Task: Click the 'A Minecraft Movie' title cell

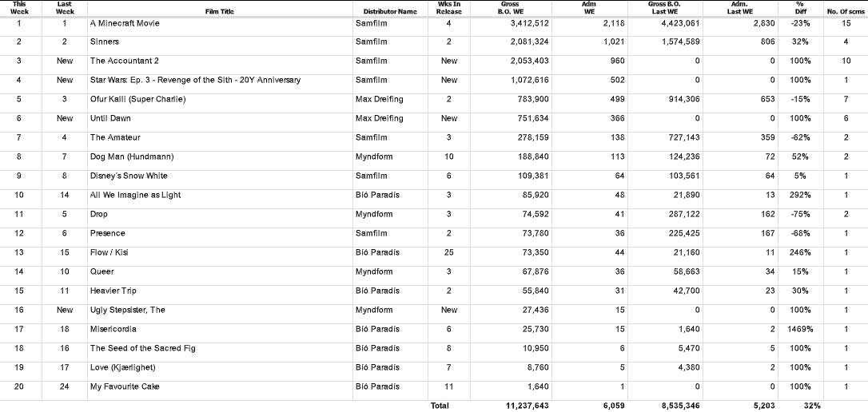Action: coord(125,23)
